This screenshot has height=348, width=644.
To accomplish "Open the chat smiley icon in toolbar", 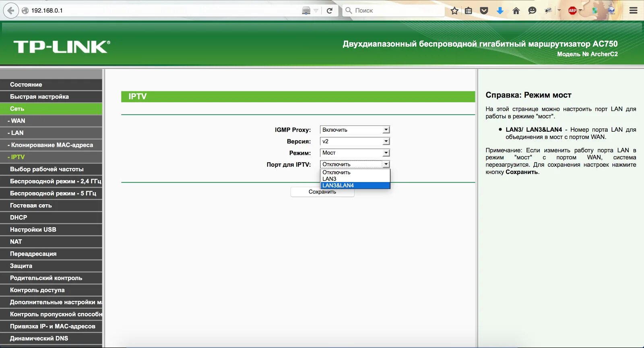I will (x=532, y=10).
